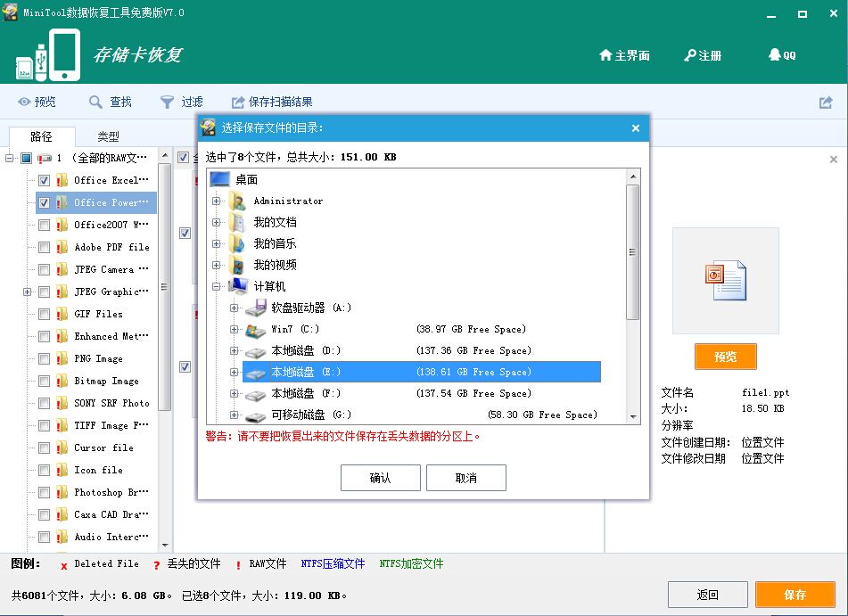
Task: Click the 返回 back button
Action: (707, 595)
